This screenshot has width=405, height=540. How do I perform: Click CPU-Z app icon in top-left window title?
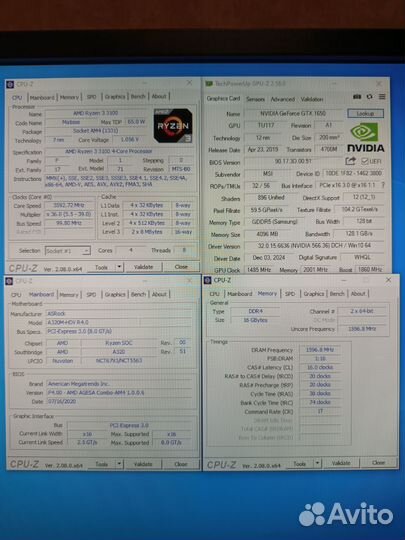coord(10,84)
